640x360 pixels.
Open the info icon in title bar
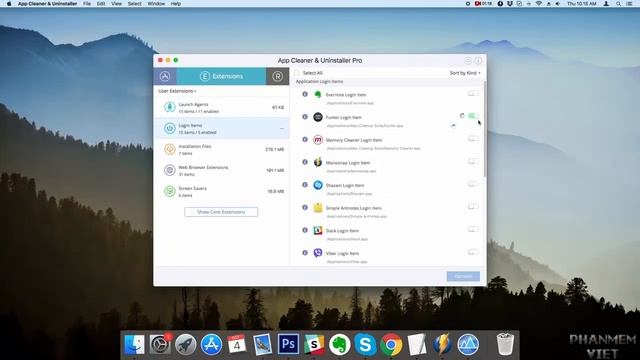coord(478,60)
